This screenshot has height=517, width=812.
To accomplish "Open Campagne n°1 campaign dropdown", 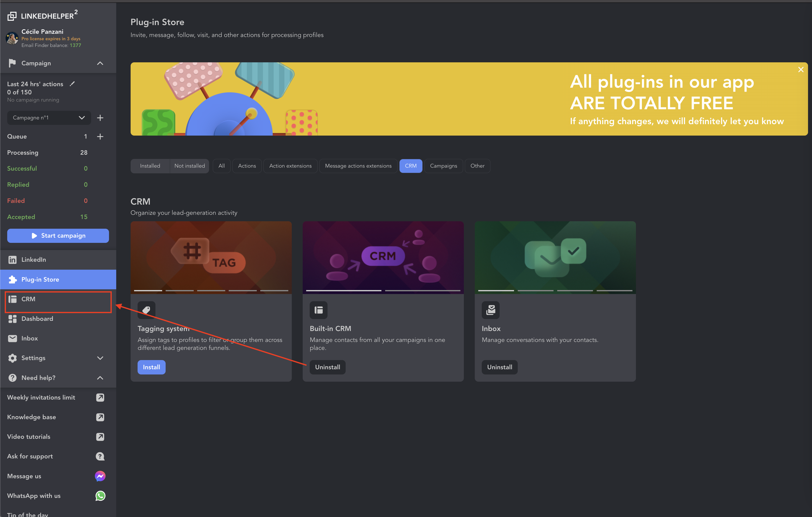I will [x=49, y=118].
